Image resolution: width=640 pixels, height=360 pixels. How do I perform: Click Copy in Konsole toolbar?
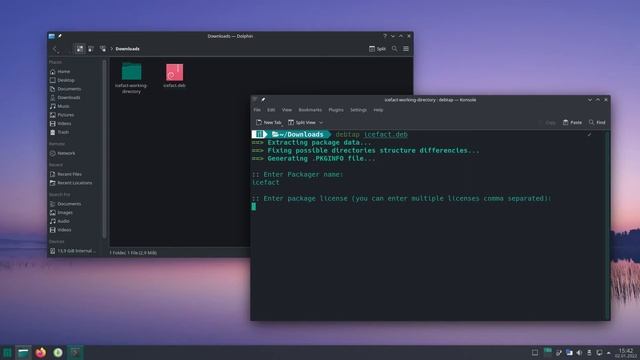click(547, 122)
